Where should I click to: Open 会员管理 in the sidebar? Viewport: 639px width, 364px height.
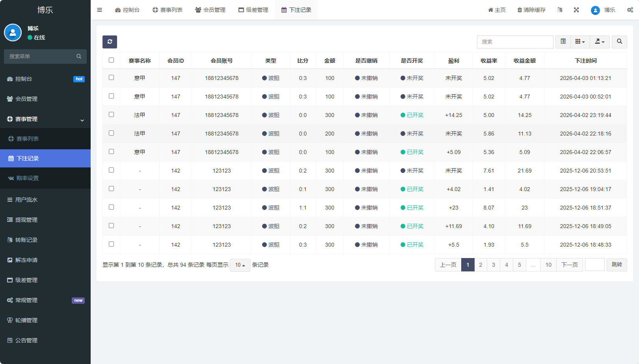point(45,99)
